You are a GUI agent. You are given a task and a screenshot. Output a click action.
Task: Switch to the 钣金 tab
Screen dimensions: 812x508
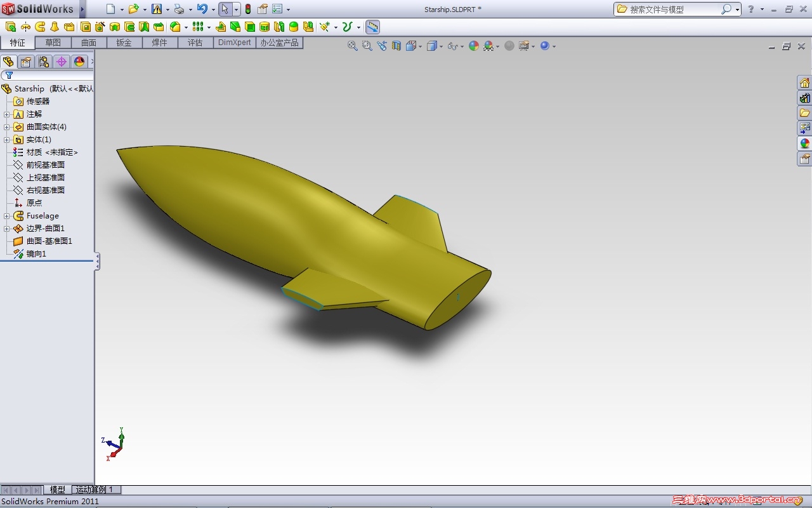[x=124, y=43]
